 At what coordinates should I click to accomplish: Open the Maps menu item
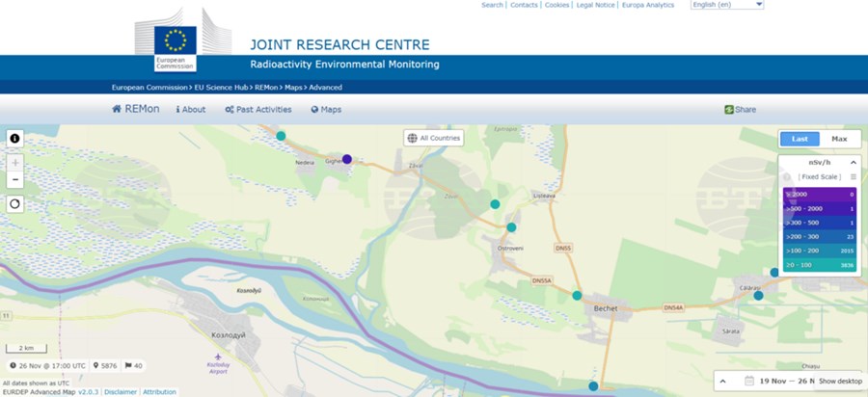click(x=326, y=110)
